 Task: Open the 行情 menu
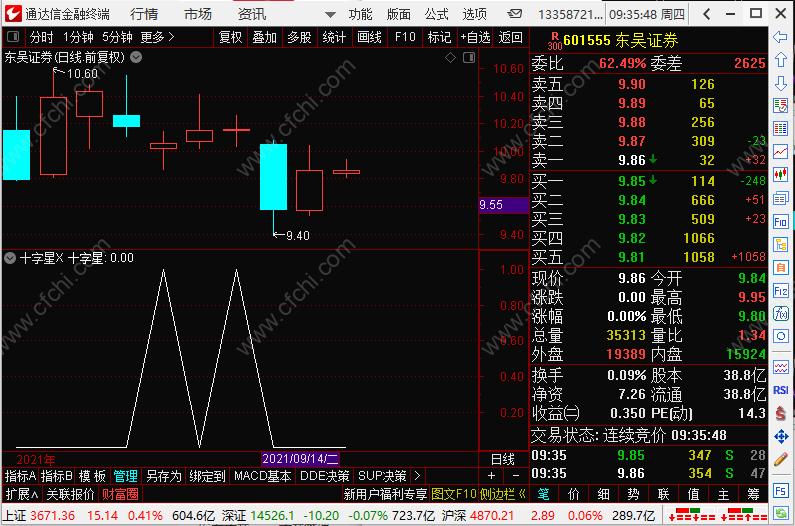click(144, 14)
